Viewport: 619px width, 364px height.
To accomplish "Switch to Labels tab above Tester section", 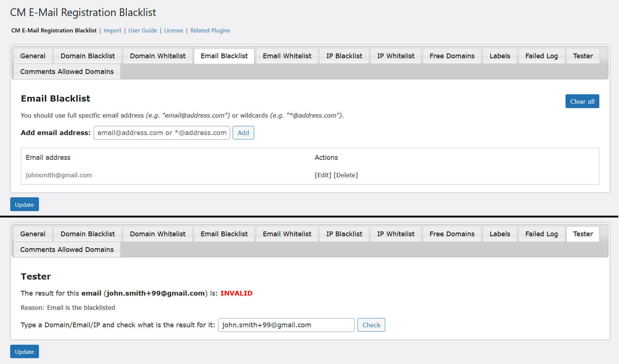I will (500, 234).
